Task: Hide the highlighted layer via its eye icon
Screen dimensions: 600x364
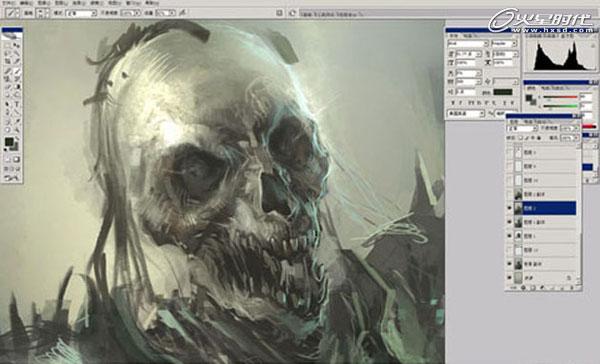Action: [509, 208]
